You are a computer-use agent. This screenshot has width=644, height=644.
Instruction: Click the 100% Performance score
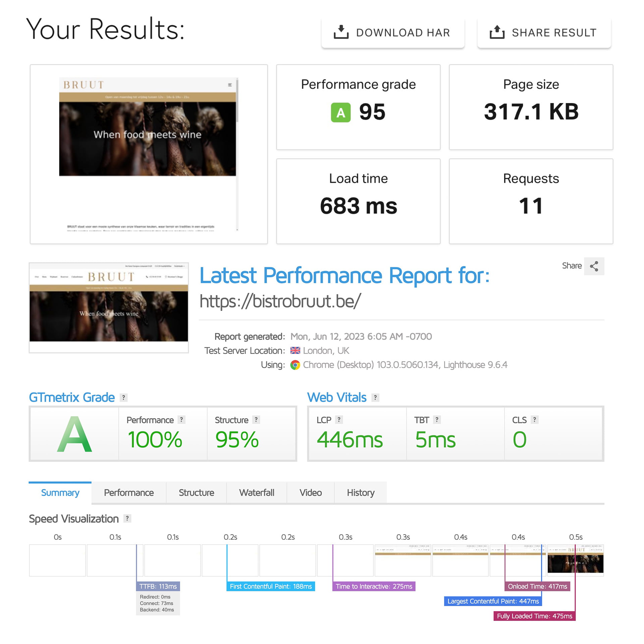[x=155, y=440]
